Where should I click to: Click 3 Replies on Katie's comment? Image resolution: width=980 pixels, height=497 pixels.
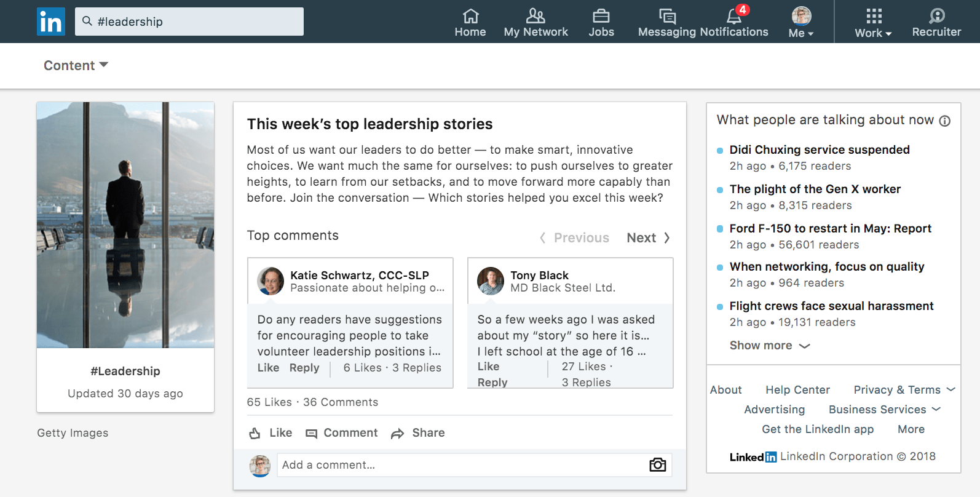(x=417, y=368)
